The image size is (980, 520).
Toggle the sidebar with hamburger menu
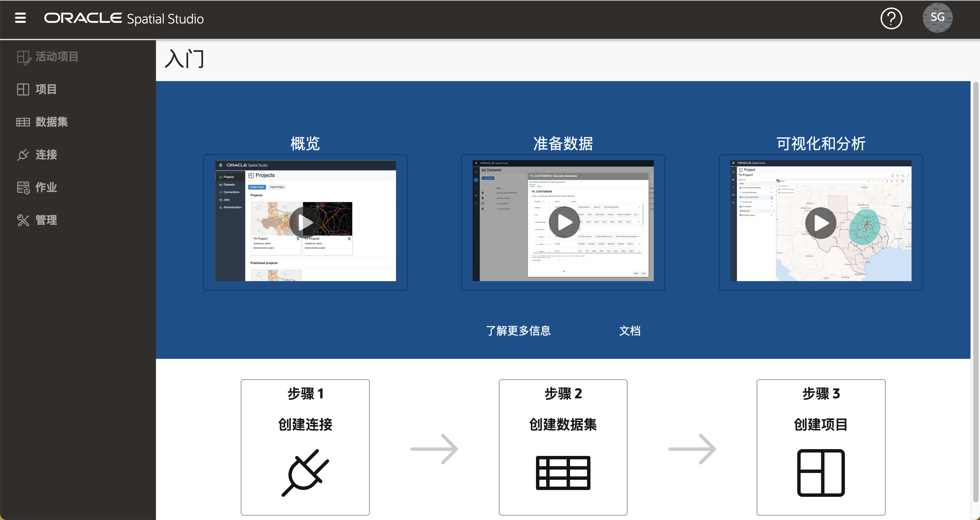coord(21,18)
